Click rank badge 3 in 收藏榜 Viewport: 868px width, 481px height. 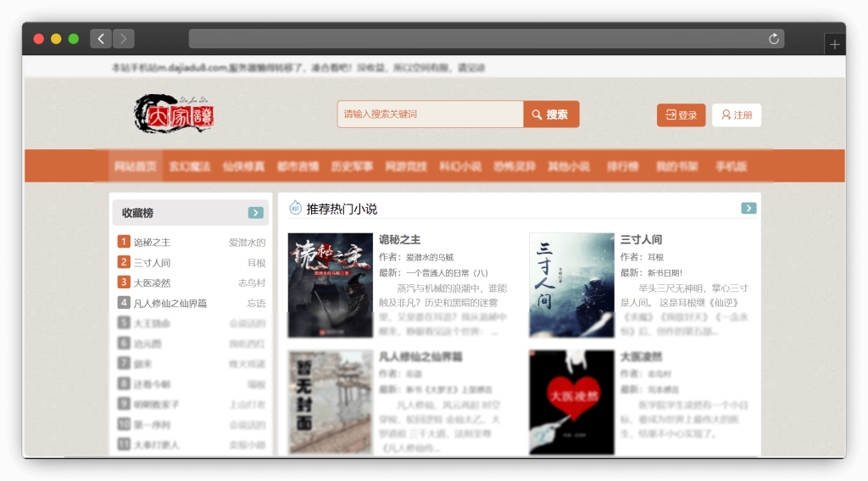(x=124, y=282)
